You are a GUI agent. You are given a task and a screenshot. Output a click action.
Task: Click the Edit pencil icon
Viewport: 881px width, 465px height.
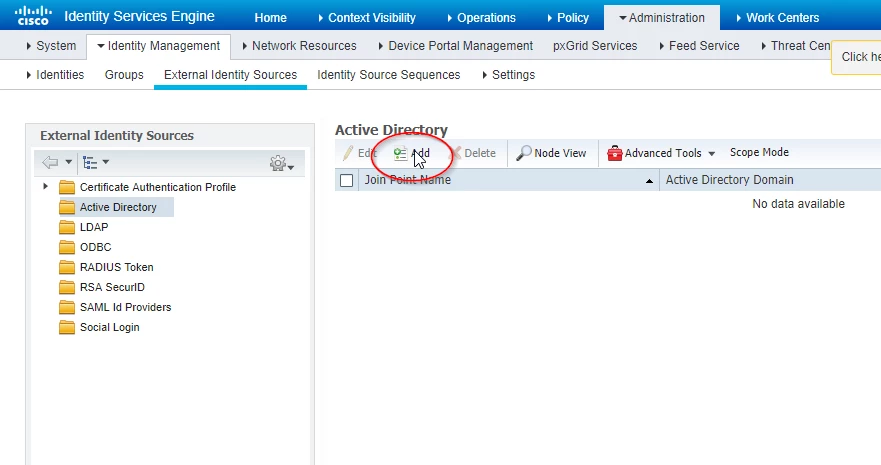point(348,153)
